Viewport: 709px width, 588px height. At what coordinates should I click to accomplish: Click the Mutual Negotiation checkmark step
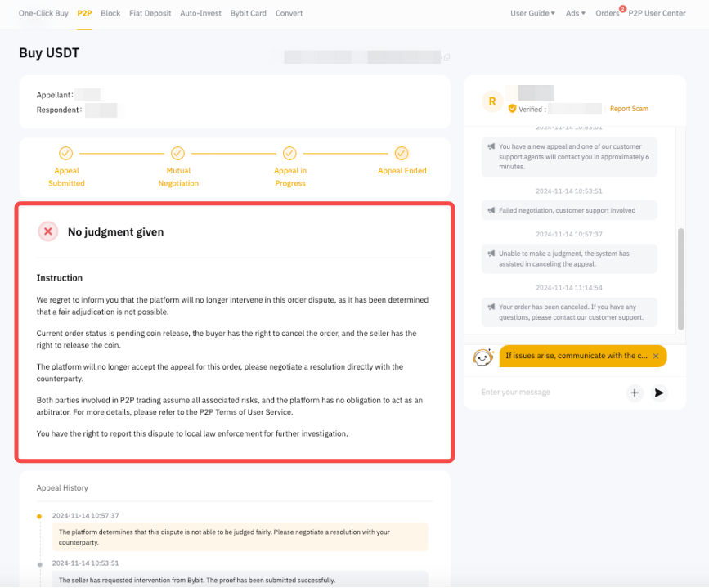pyautogui.click(x=177, y=153)
